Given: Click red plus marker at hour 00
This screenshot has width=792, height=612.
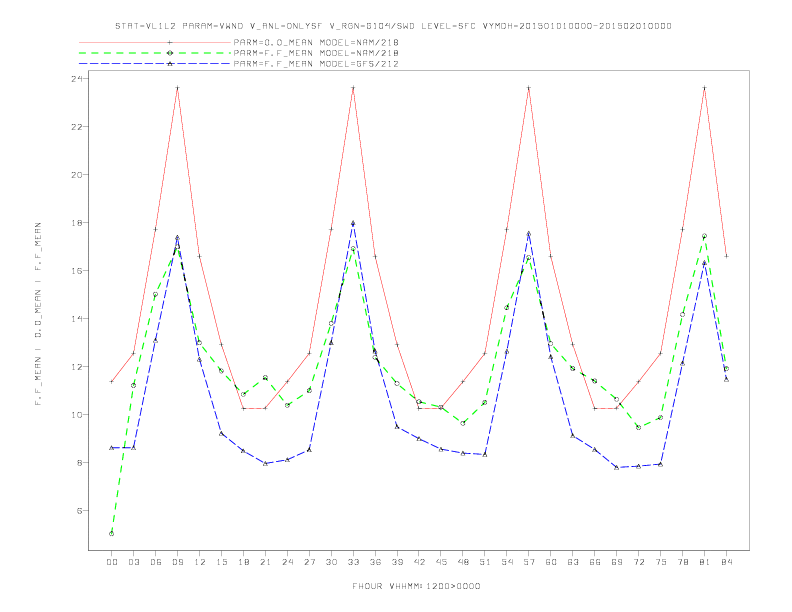Looking at the screenshot, I should point(112,382).
